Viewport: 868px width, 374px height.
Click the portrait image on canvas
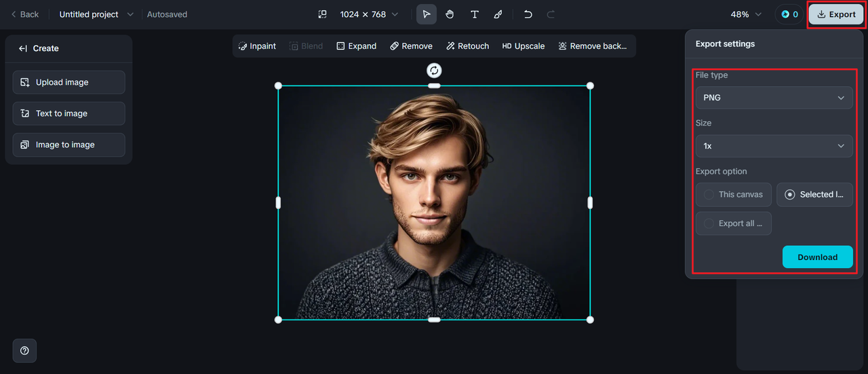point(434,202)
